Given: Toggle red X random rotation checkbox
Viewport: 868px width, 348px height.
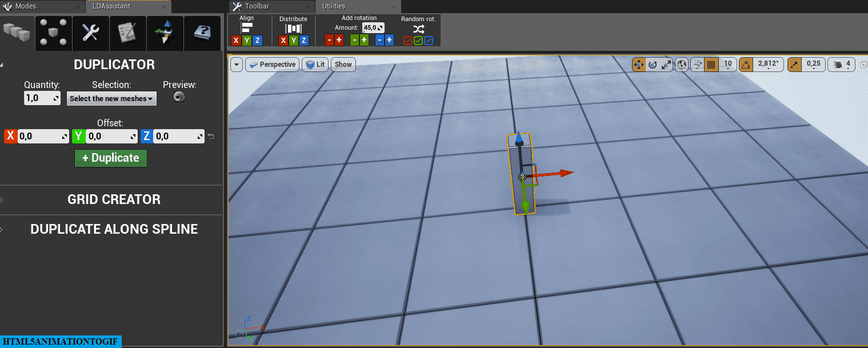Looking at the screenshot, I should (x=407, y=41).
